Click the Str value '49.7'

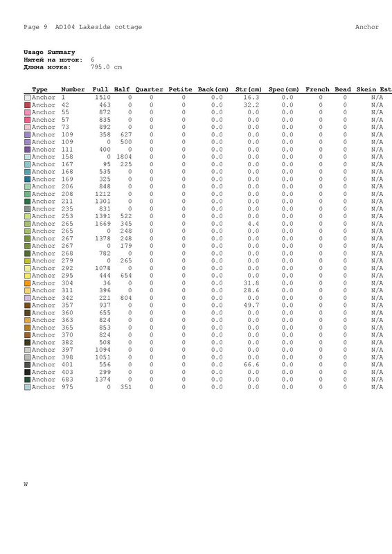click(x=251, y=305)
